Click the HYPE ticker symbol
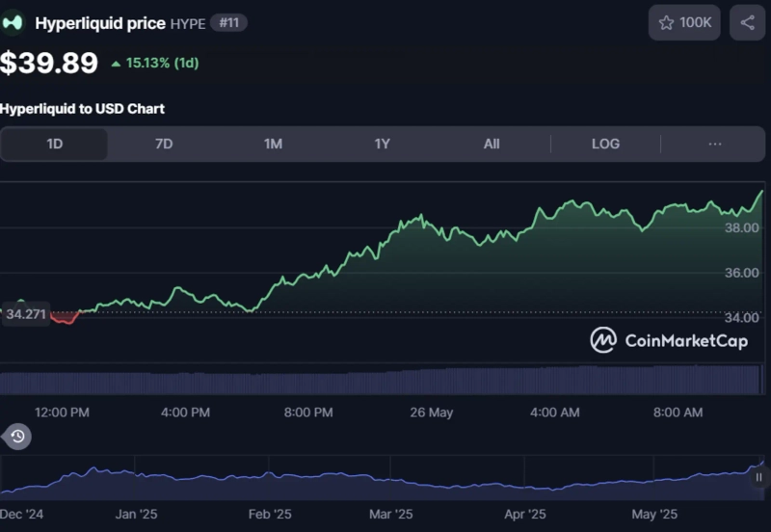This screenshot has width=771, height=532. point(188,23)
